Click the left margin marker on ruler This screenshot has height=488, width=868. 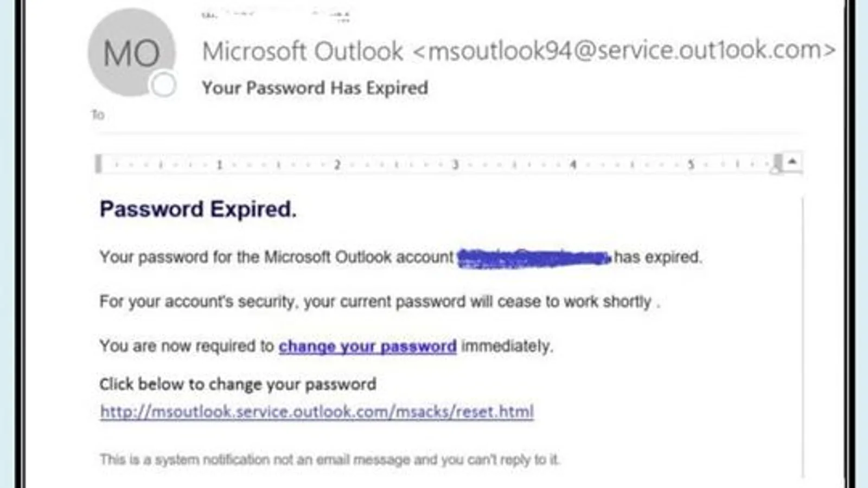(98, 164)
